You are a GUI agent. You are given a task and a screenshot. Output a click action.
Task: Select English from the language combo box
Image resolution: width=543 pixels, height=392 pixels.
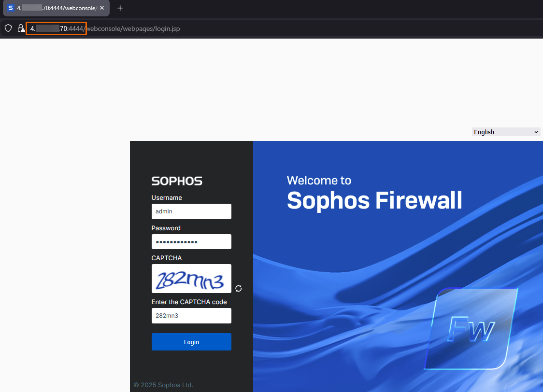[506, 131]
